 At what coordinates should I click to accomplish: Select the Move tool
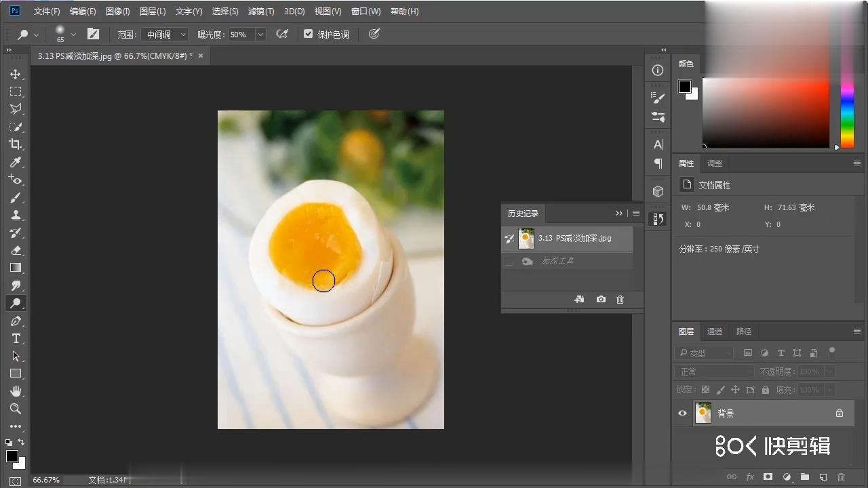point(16,74)
